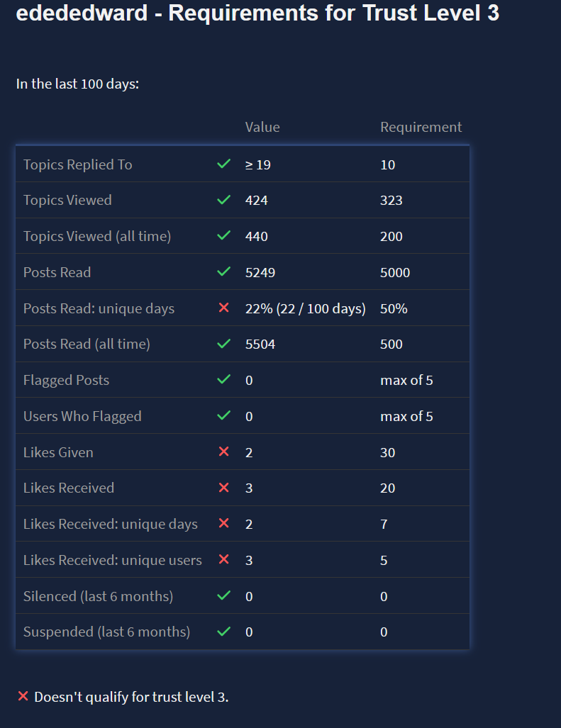This screenshot has width=561, height=728.
Task: Click the red X beside Doesn't qualify message
Action: point(23,697)
